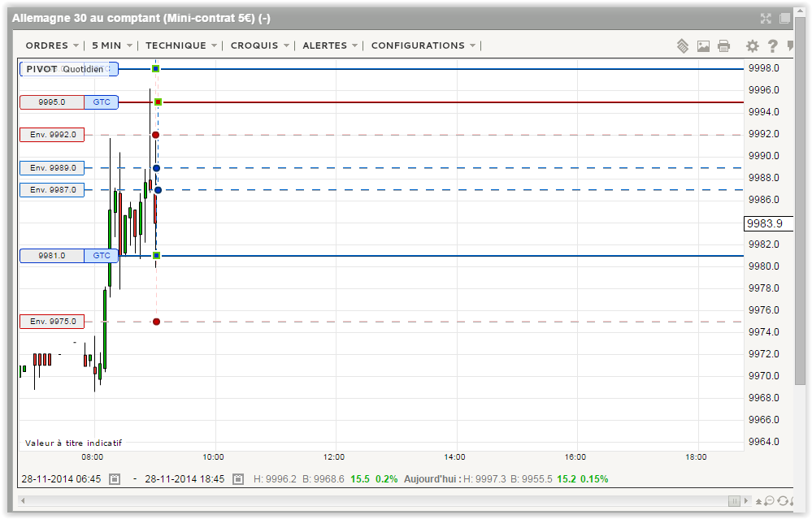The width and height of the screenshot is (812, 519).
Task: Open the TECHNIQUE menu
Action: tap(180, 45)
